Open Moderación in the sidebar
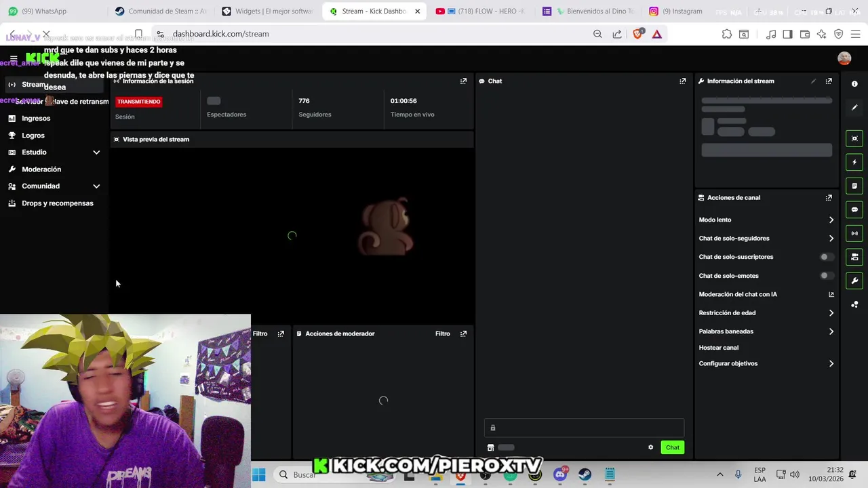The width and height of the screenshot is (868, 488). point(41,169)
